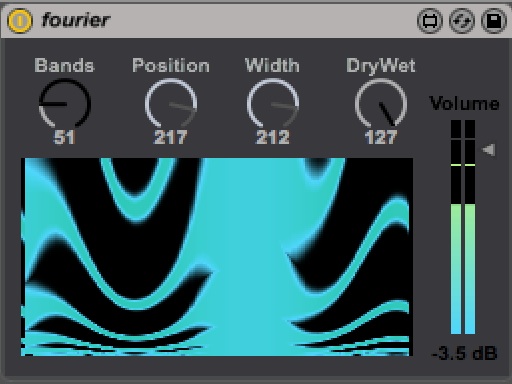Toggle the fourier device activator button
This screenshot has height=384, width=512.
point(20,21)
